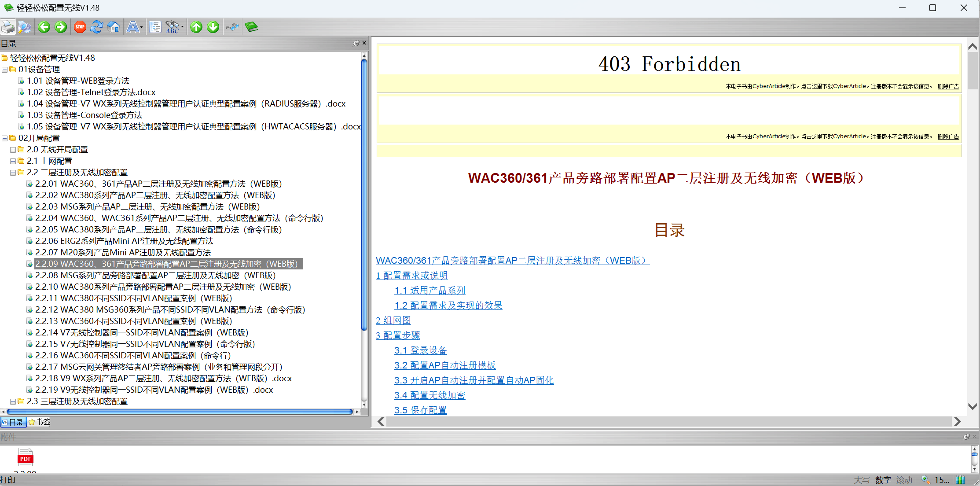Open the 3.4 配置无线加密 link
Screen dimensions: 980x486
point(429,395)
